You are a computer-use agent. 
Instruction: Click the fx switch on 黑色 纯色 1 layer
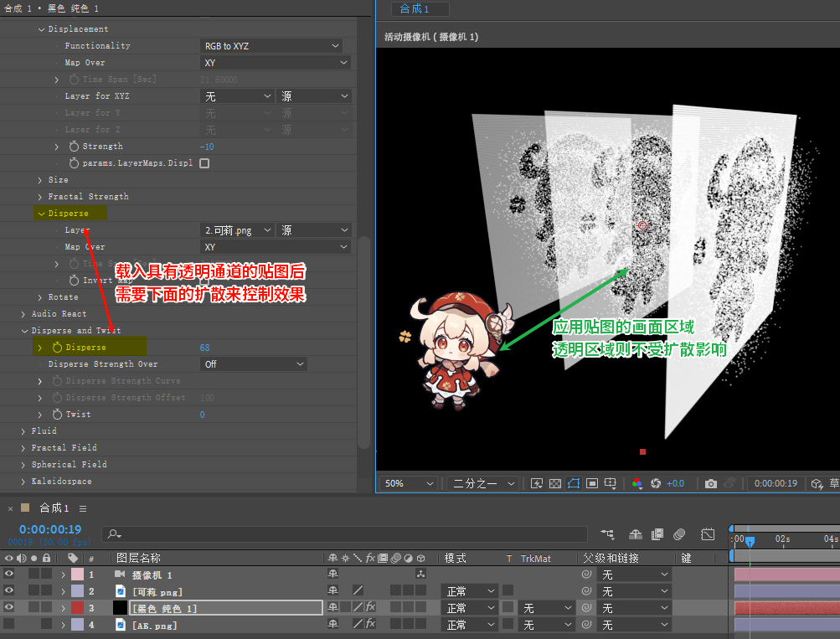tap(370, 608)
